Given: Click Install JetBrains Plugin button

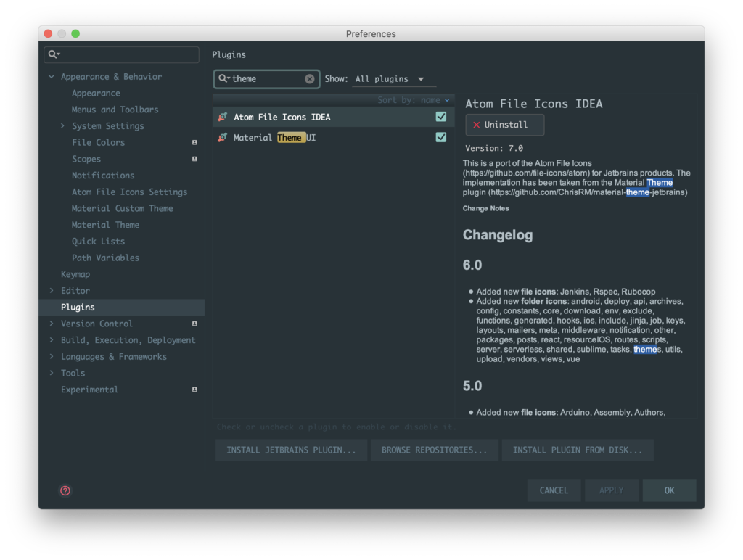Looking at the screenshot, I should click(x=291, y=450).
